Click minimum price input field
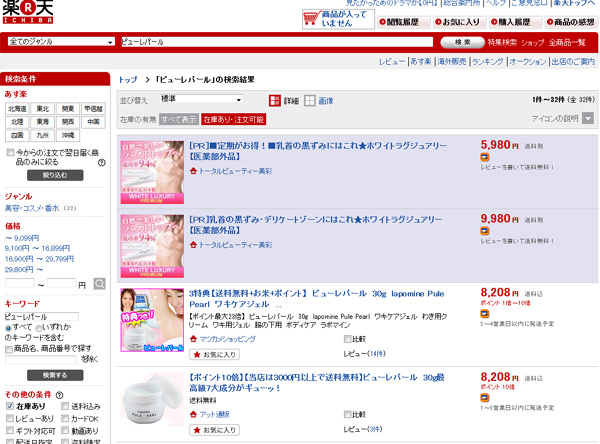Viewport: 600px width, 444px height. (x=20, y=284)
